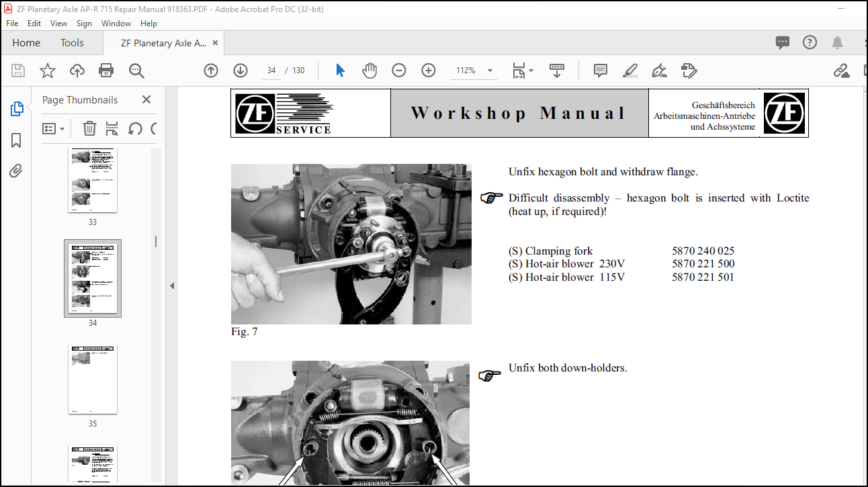Click the '(S) Hot-air blower 230V' text
This screenshot has height=487, width=868.
[x=567, y=264]
